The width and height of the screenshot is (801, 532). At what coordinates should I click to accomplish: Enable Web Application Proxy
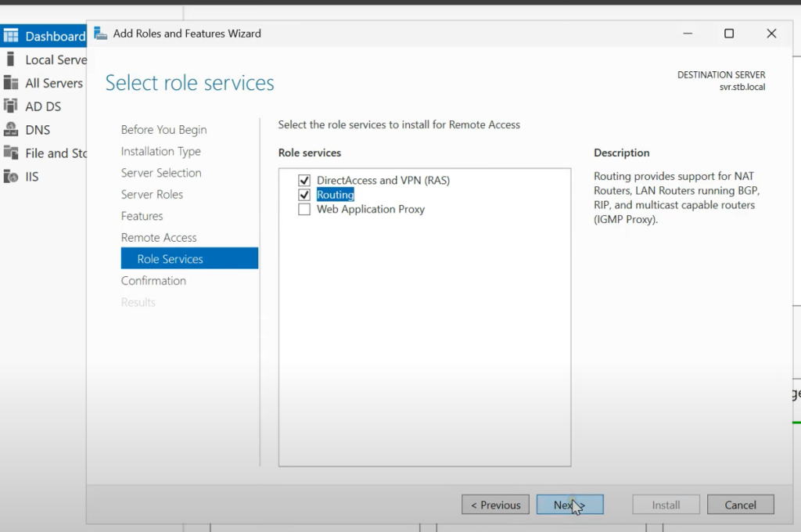[x=304, y=209]
